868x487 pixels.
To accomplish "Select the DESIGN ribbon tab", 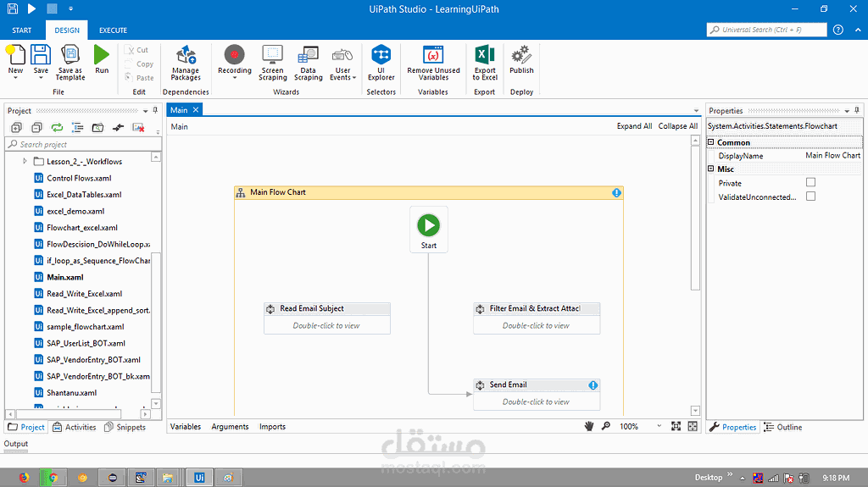I will [67, 30].
